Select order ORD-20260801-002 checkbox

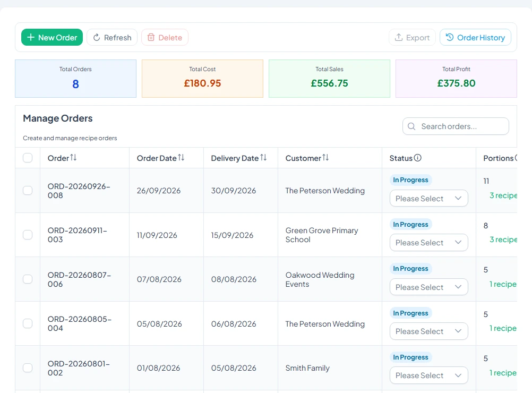point(28,368)
